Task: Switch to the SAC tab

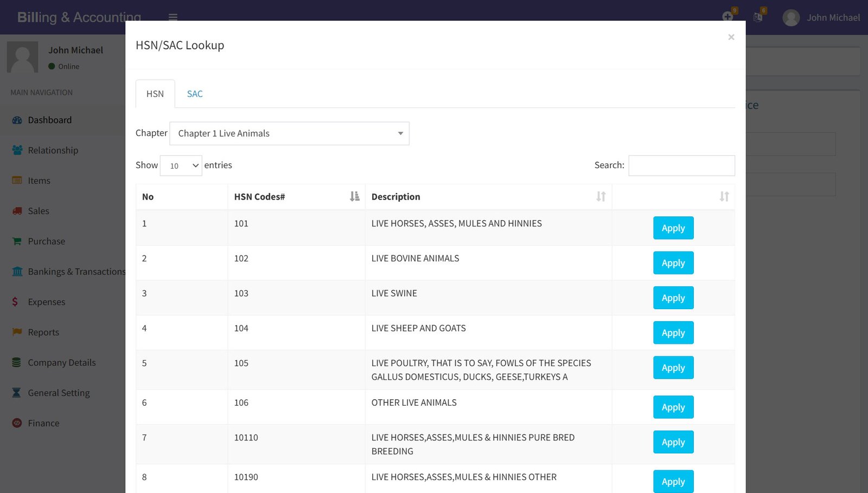Action: click(x=195, y=94)
